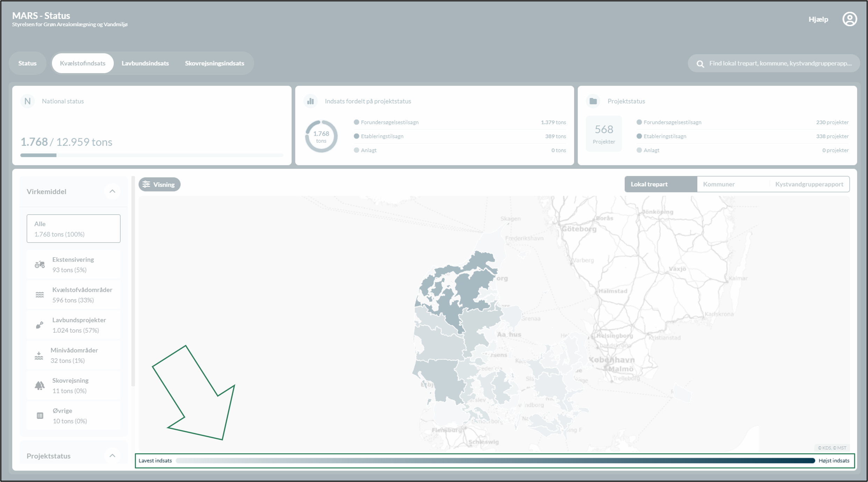Image resolution: width=868 pixels, height=482 pixels.
Task: Open the user profile icon
Action: pos(849,19)
